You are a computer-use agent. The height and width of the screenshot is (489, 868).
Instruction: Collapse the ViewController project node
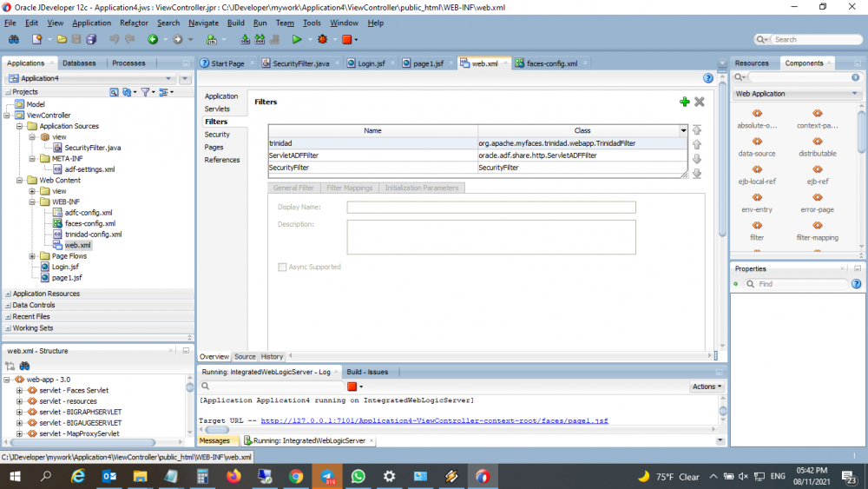tap(7, 116)
